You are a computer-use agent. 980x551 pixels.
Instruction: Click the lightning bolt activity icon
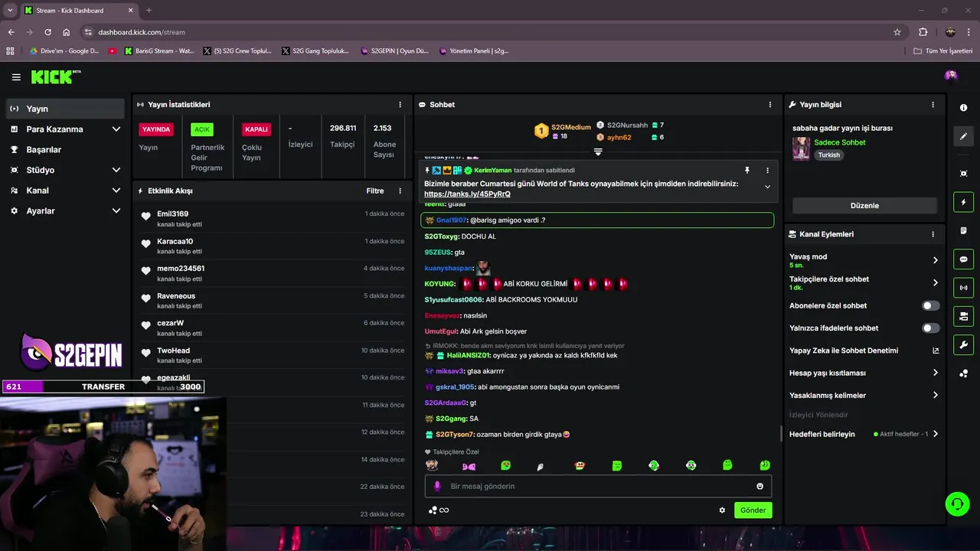(963, 202)
